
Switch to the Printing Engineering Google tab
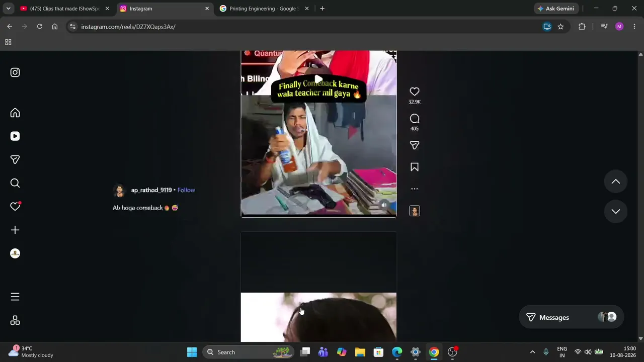pyautogui.click(x=264, y=9)
